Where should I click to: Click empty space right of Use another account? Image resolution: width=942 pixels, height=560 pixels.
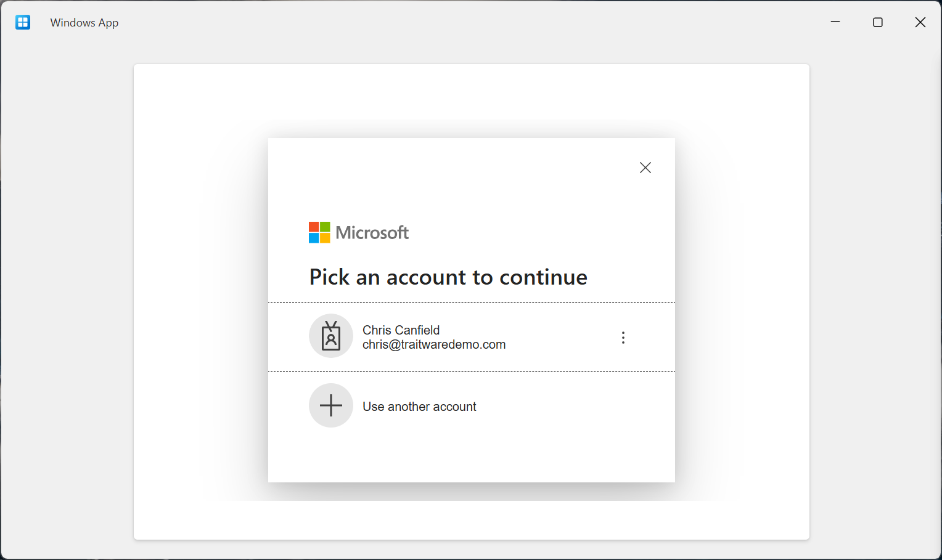573,407
